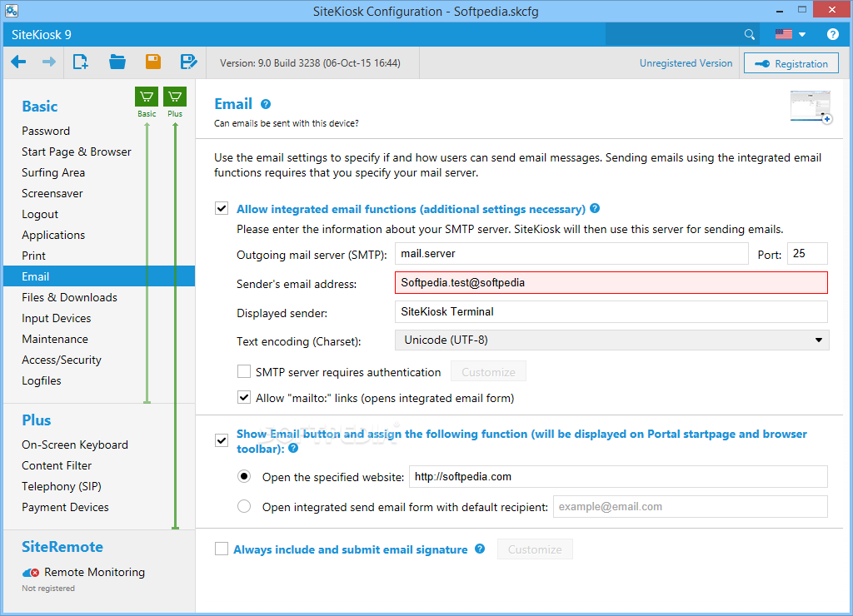Select Open integrated send email form radio

(x=244, y=507)
